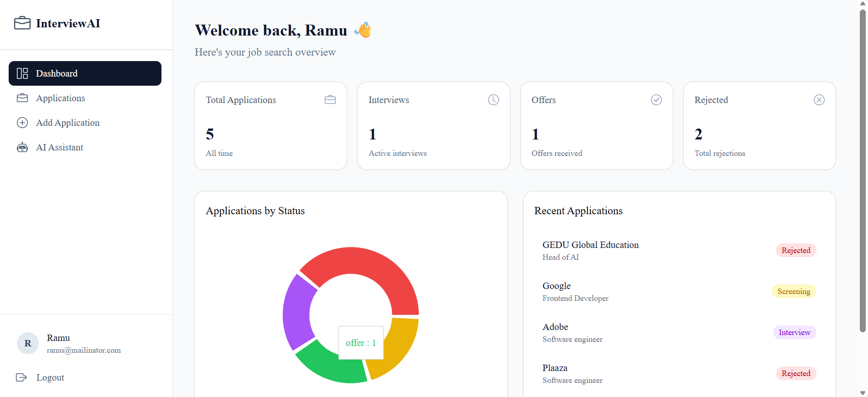
Task: Click the 'Total rejections' caption
Action: point(720,153)
